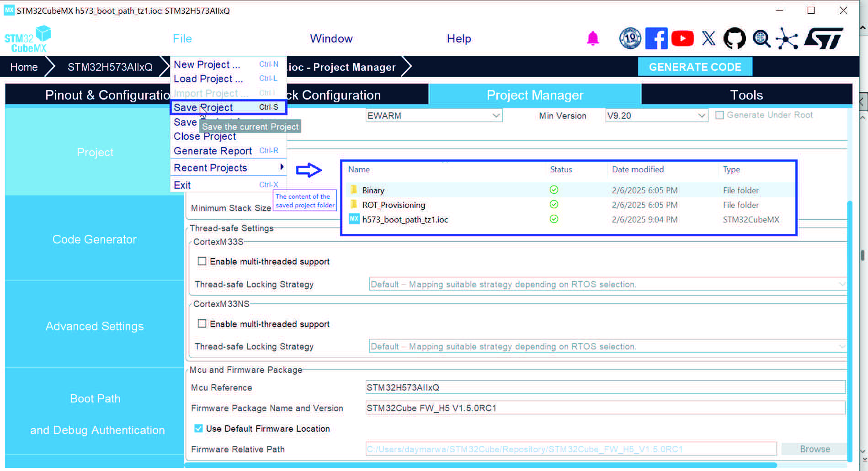The width and height of the screenshot is (868, 471).
Task: Click the Browse button for firmware path
Action: pyautogui.click(x=814, y=449)
